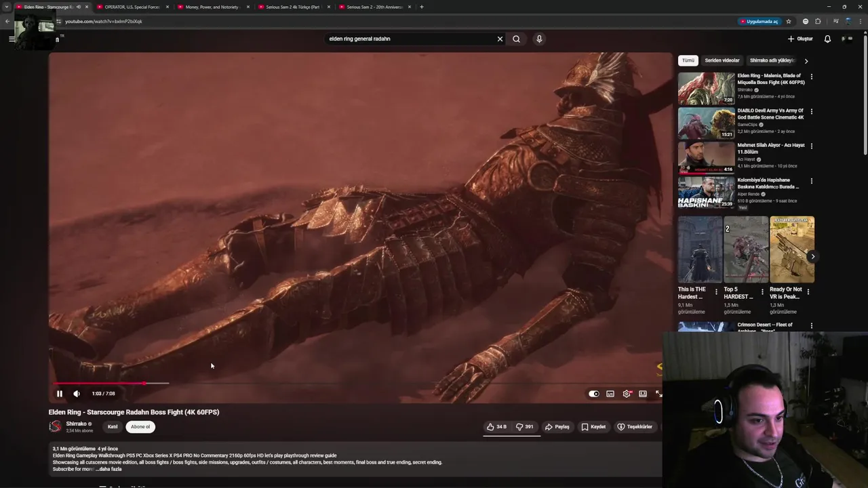Open the YouTube account avatar menu
The width and height of the screenshot is (868, 488).
(x=846, y=39)
